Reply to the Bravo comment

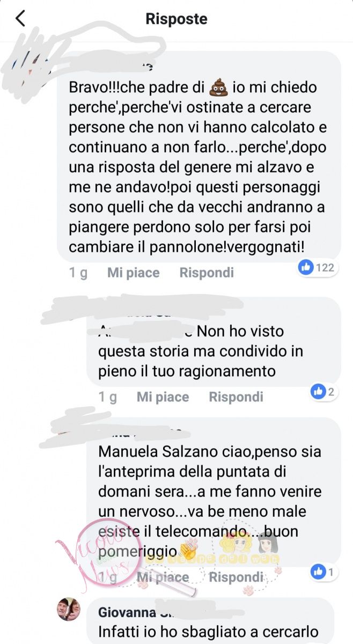207,273
